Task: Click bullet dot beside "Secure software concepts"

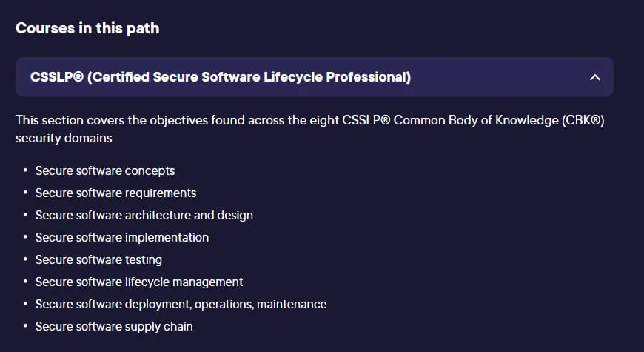Action: [25, 170]
